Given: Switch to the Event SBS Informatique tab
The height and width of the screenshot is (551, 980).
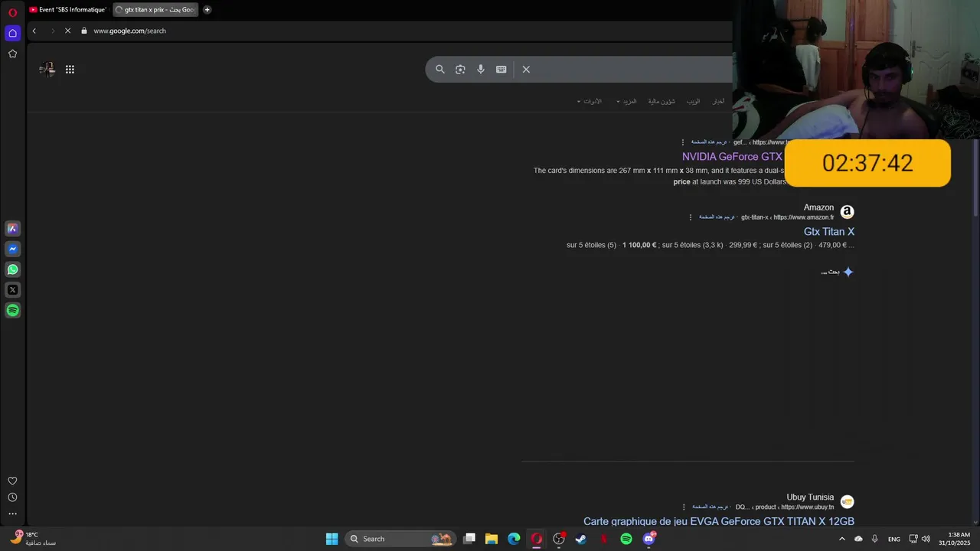Looking at the screenshot, I should pyautogui.click(x=67, y=10).
